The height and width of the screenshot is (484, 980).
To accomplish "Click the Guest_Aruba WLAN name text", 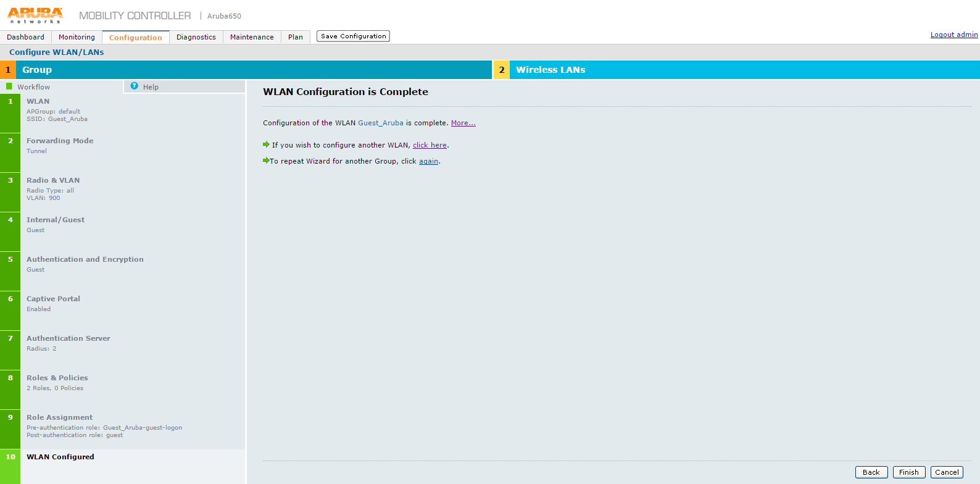I will point(380,123).
